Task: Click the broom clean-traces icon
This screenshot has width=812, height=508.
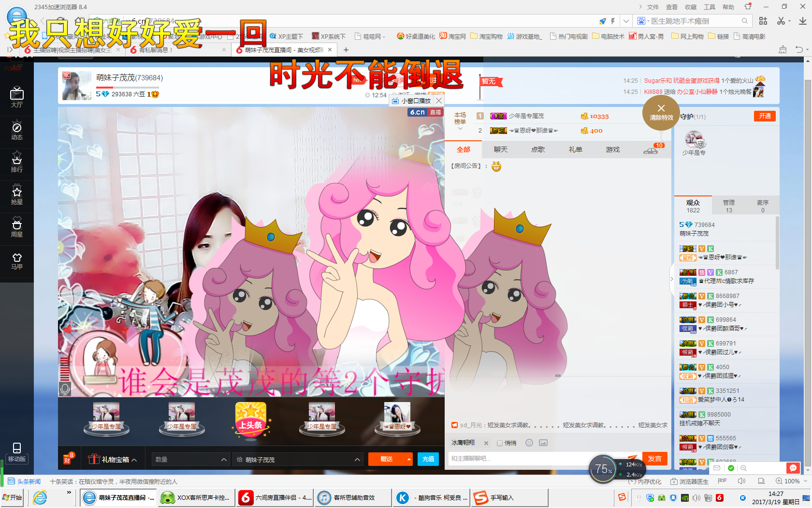Action: click(783, 49)
